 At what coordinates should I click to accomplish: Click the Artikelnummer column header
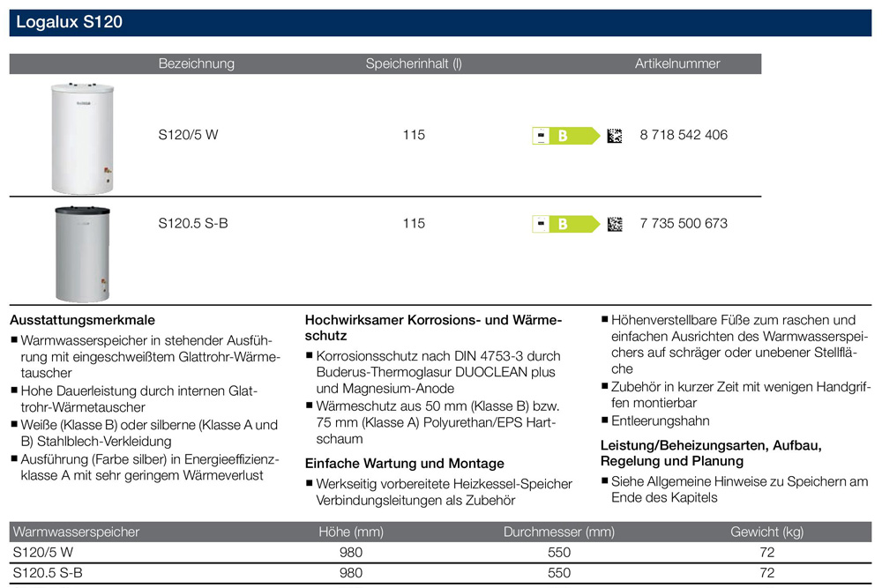pos(677,63)
